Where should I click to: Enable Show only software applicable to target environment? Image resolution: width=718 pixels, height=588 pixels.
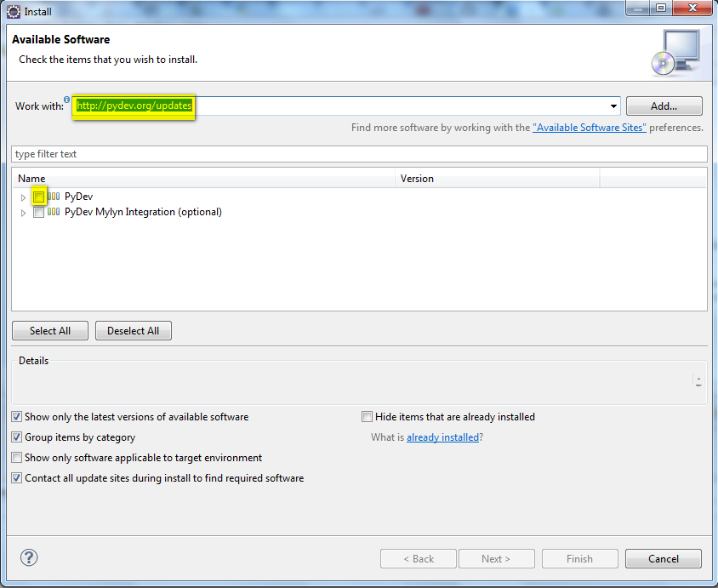tap(16, 457)
